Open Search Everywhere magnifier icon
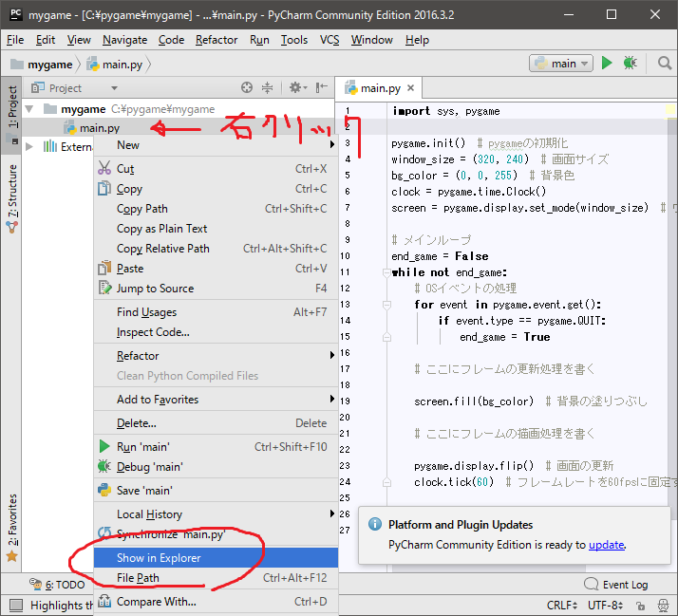The height and width of the screenshot is (616, 678). click(664, 63)
